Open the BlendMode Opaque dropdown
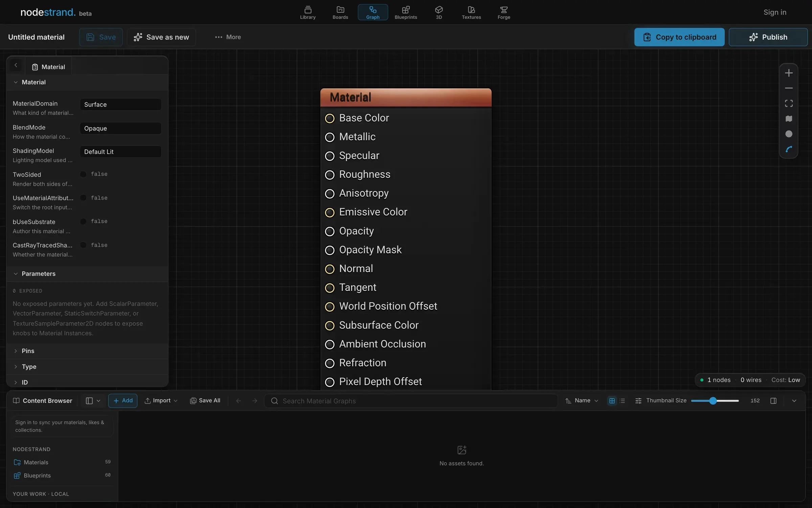 tap(121, 128)
